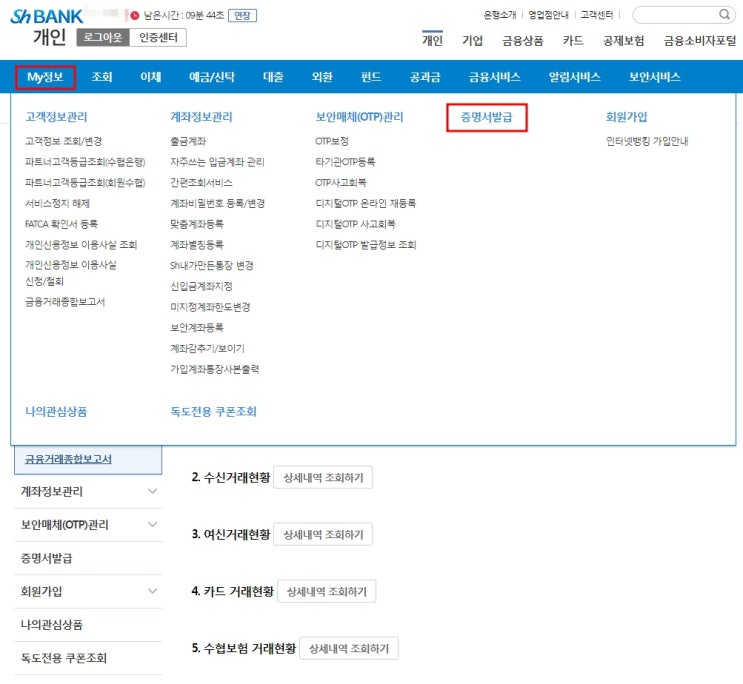Select the 공제보험 top tab
Image resolution: width=743 pixels, height=684 pixels.
(x=624, y=41)
